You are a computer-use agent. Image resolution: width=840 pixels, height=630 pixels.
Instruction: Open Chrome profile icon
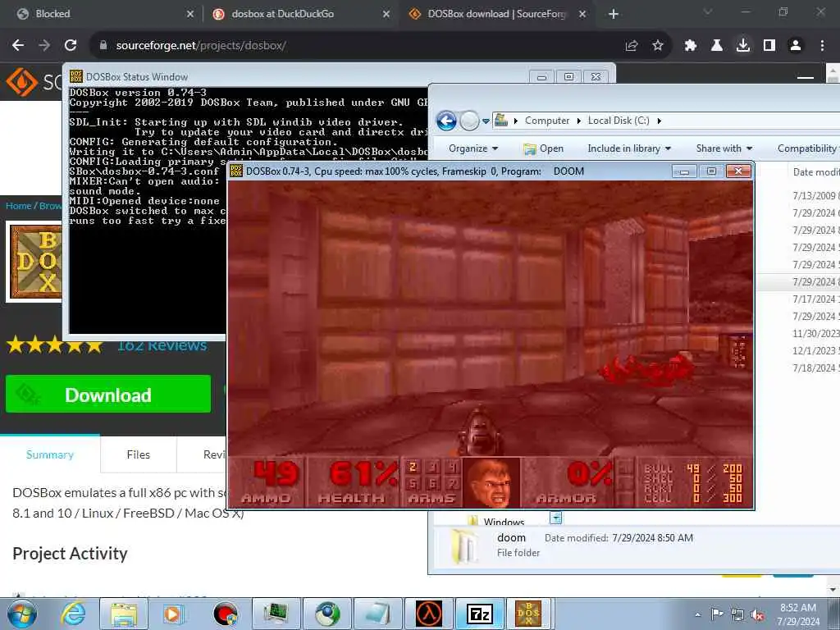coord(796,46)
